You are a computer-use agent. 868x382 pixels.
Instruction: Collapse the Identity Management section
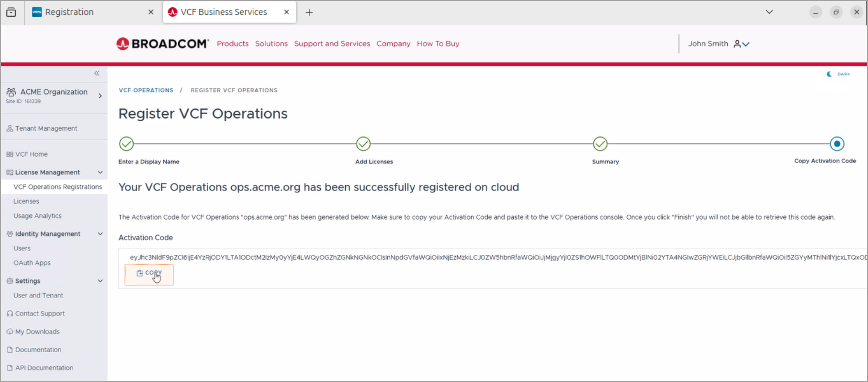(100, 234)
